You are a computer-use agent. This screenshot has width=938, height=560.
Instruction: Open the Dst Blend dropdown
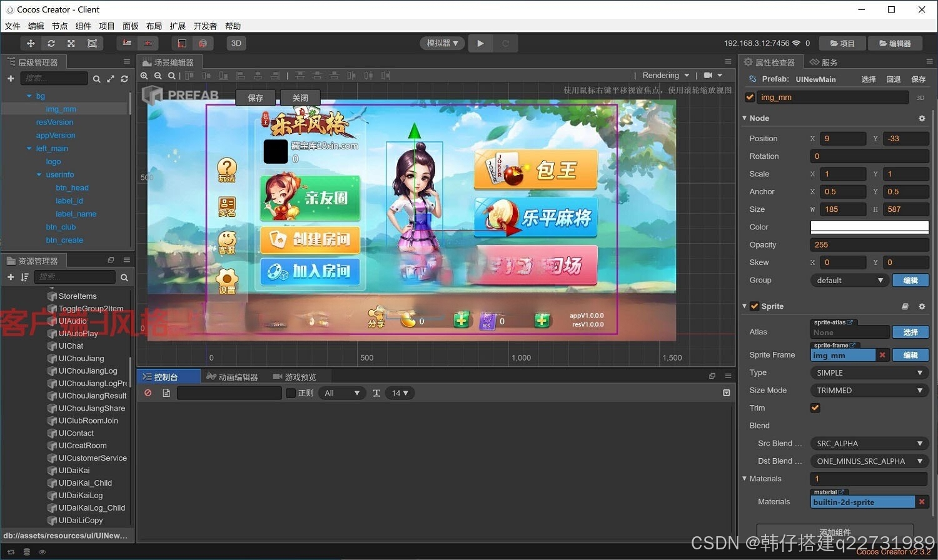870,461
